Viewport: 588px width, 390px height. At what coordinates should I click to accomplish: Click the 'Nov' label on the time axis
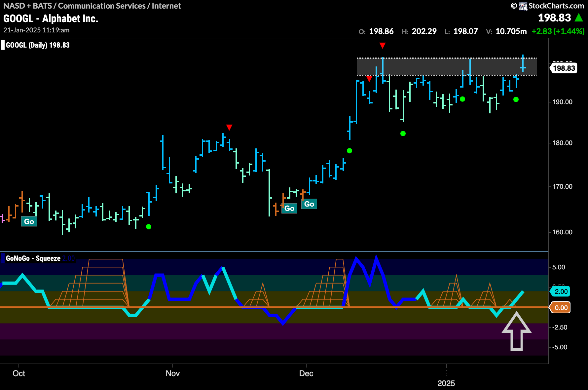(x=173, y=373)
